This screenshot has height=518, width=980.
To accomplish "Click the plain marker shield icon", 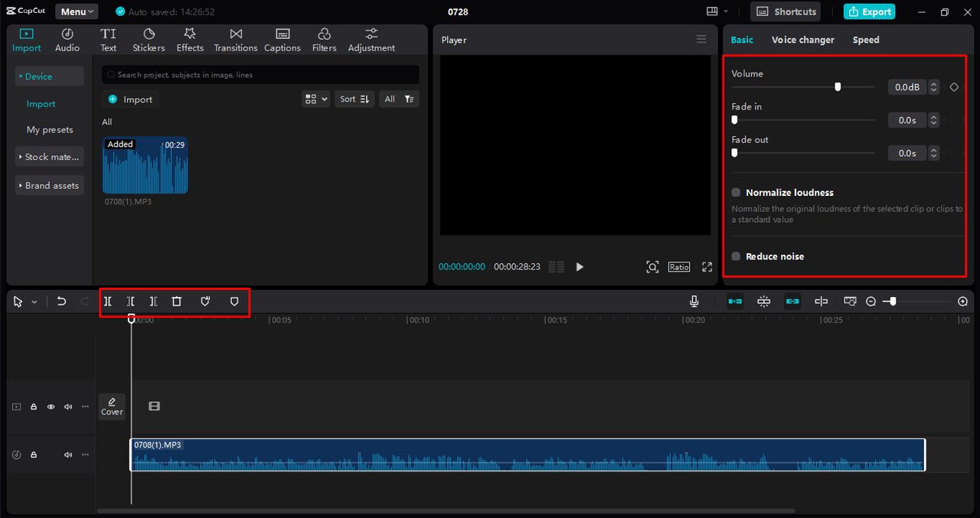I will pyautogui.click(x=234, y=301).
